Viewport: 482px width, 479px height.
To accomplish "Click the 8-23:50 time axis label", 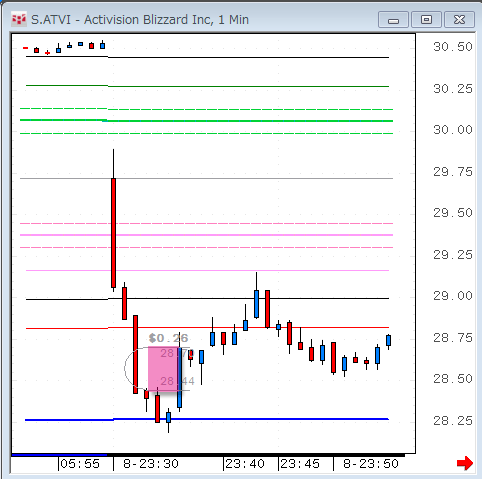I will coord(371,464).
